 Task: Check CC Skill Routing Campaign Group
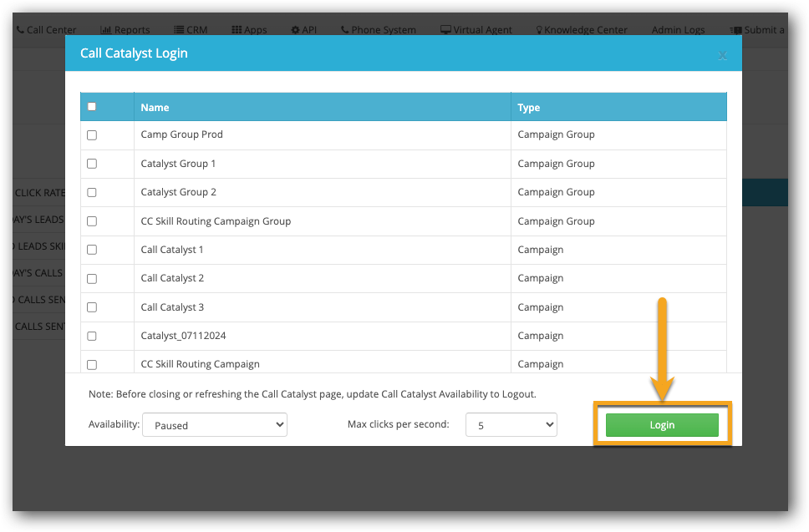click(x=92, y=221)
